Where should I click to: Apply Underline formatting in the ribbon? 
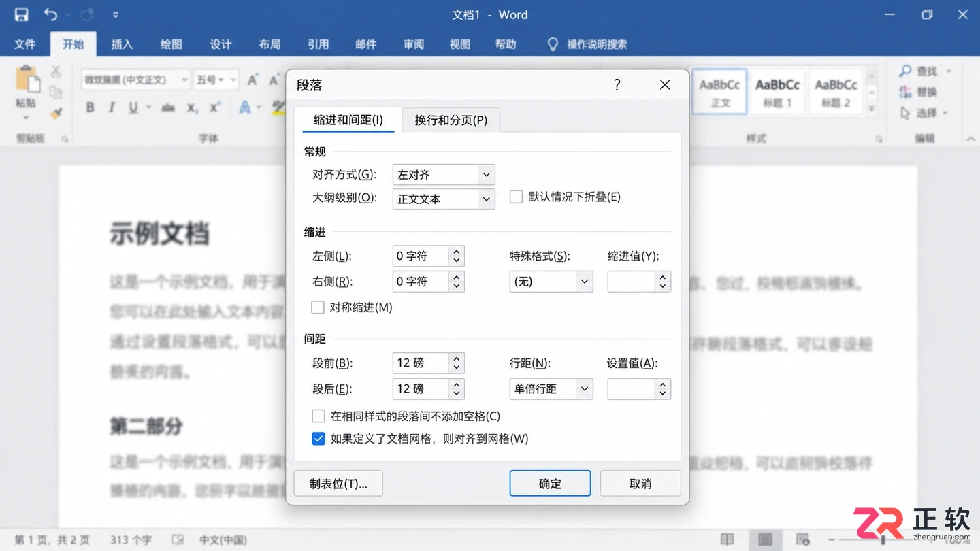point(133,107)
